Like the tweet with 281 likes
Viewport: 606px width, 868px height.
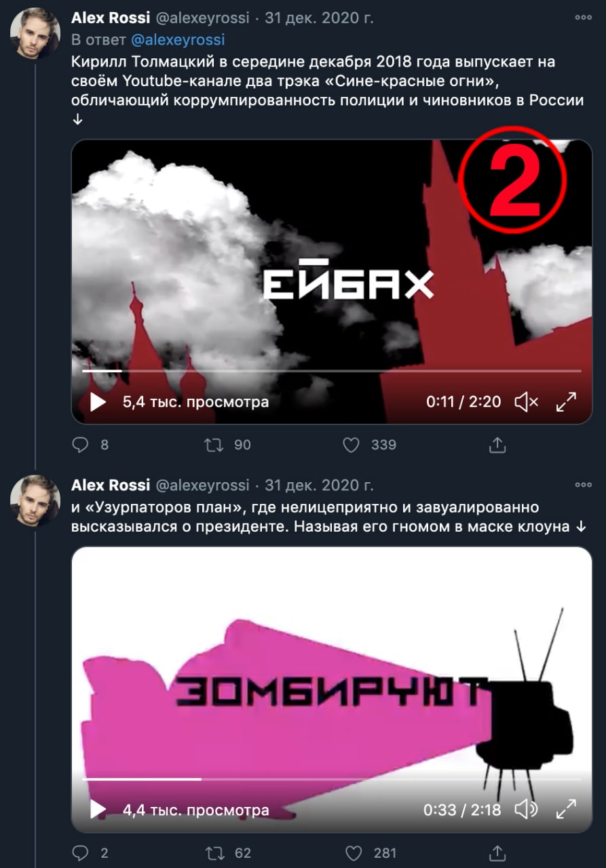(350, 852)
